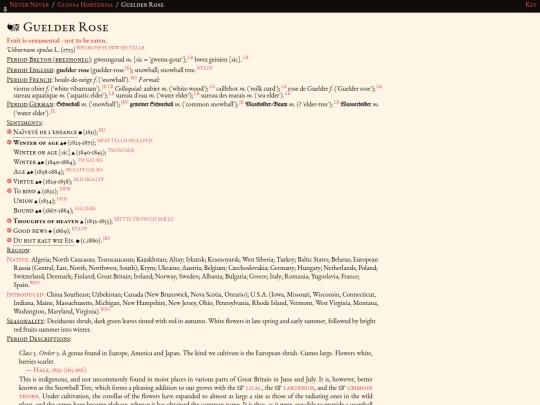Click the Period Descriptions heading
The width and height of the screenshot is (540, 405).
(x=39, y=339)
